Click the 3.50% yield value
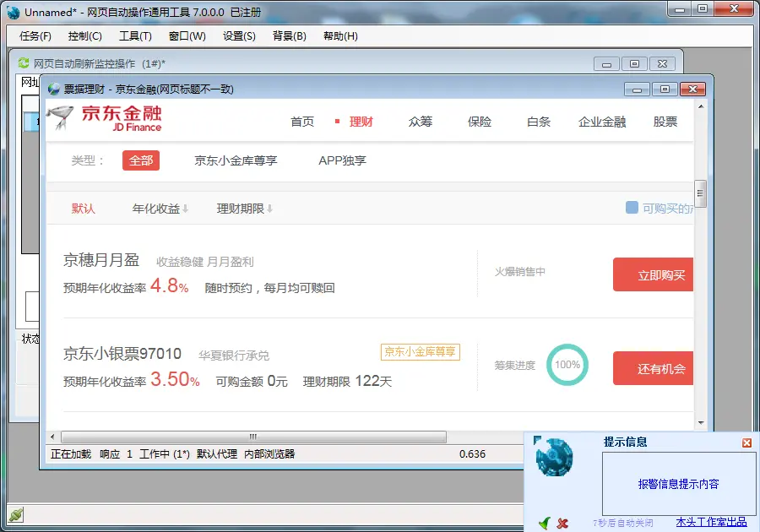Image resolution: width=760 pixels, height=532 pixels. click(175, 379)
